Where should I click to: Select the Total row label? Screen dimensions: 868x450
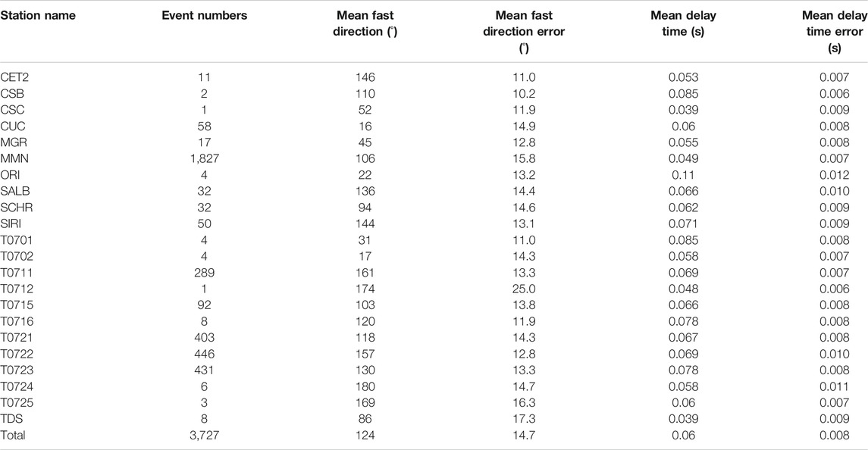(x=13, y=436)
